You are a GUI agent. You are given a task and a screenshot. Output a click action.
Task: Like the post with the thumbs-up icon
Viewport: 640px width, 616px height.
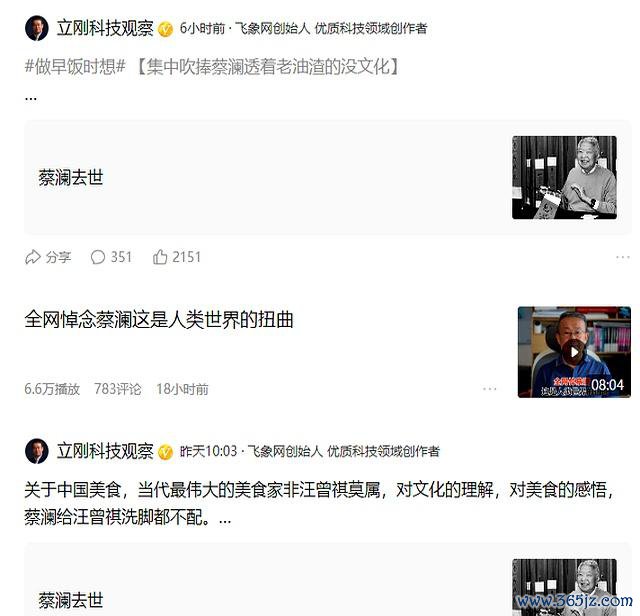160,257
